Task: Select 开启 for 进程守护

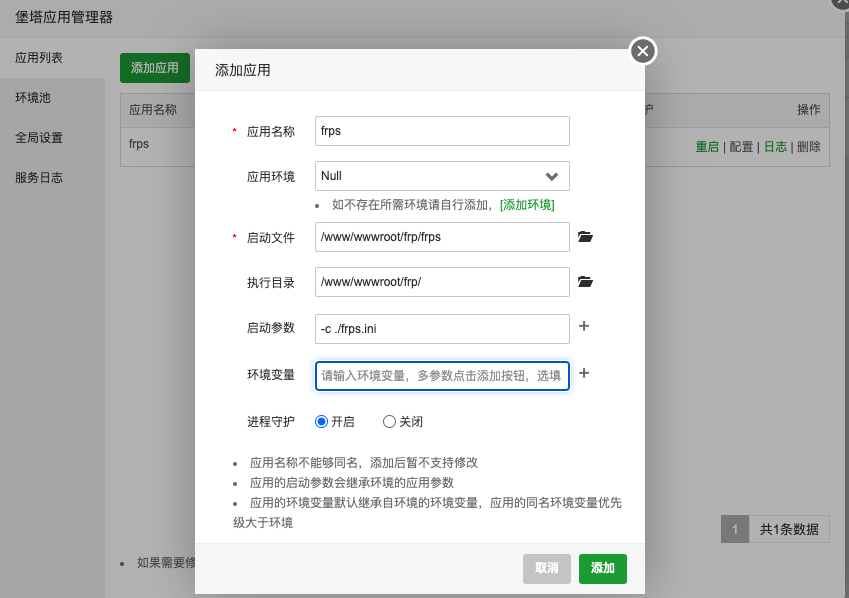Action: pos(322,422)
